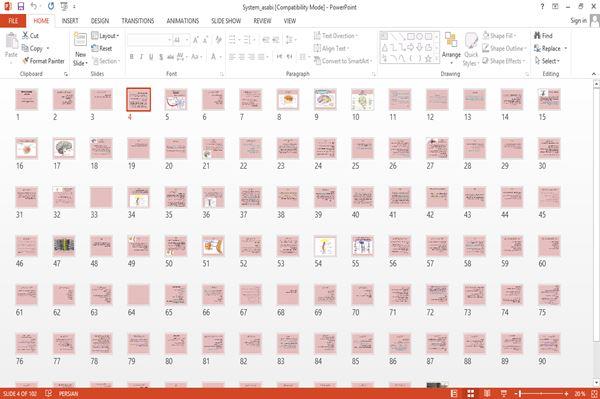This screenshot has height=399, width=600.
Task: Click Find in Editing group
Action: point(543,36)
